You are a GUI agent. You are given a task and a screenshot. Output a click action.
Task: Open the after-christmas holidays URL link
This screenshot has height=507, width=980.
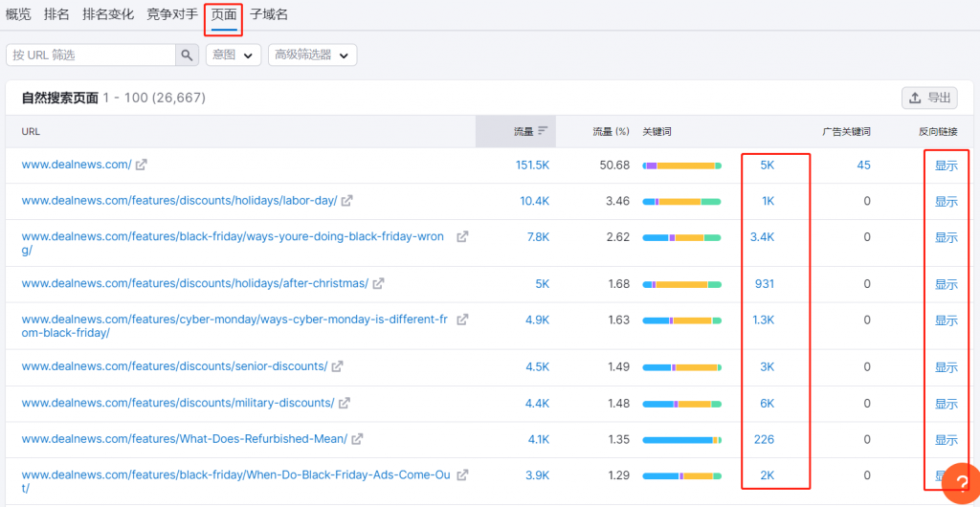pos(195,283)
